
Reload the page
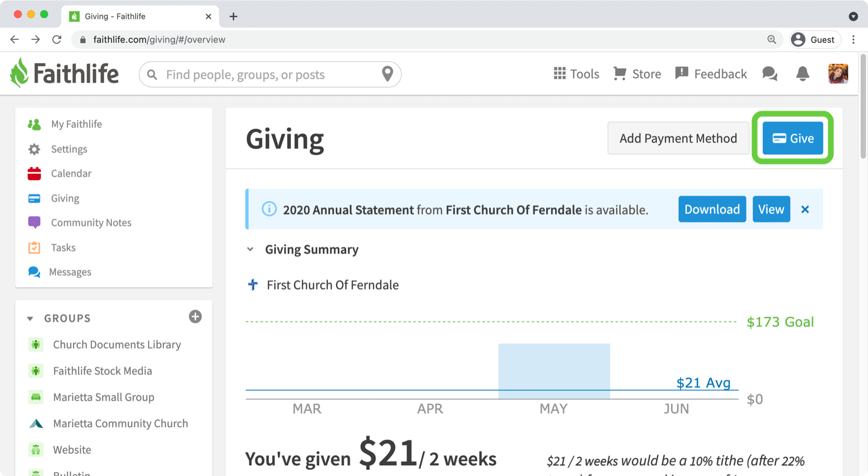pos(57,39)
